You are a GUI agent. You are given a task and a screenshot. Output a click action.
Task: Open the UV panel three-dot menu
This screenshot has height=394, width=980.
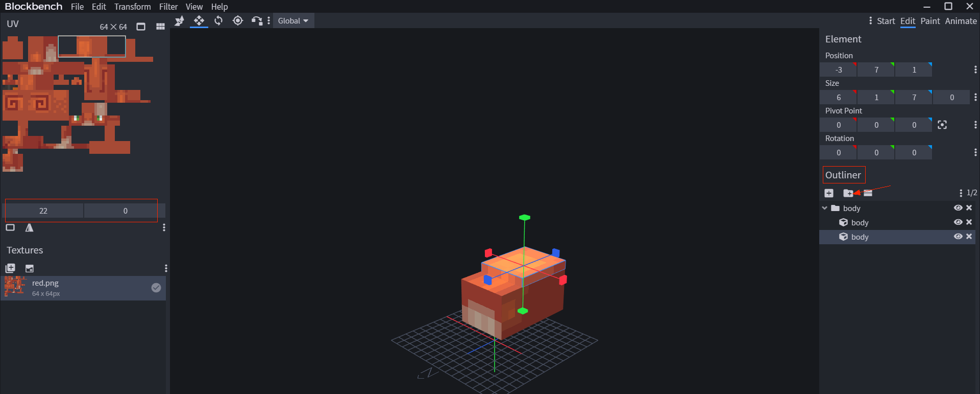click(x=164, y=227)
